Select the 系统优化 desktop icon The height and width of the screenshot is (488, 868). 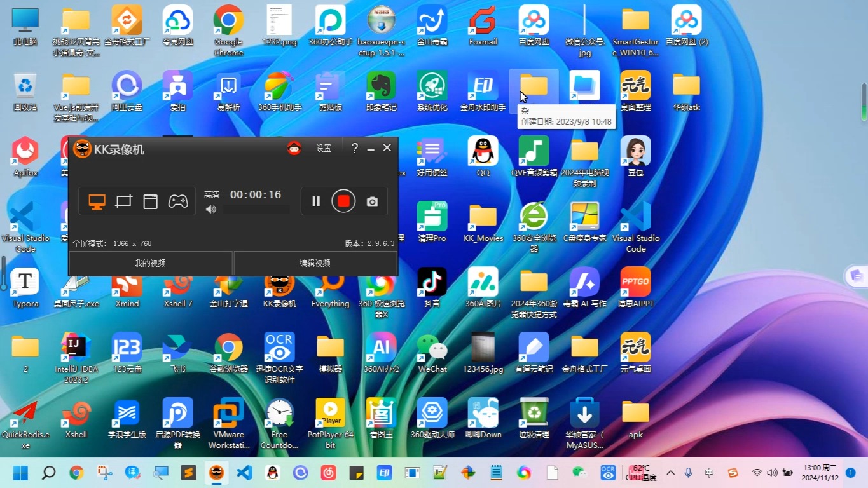[432, 92]
